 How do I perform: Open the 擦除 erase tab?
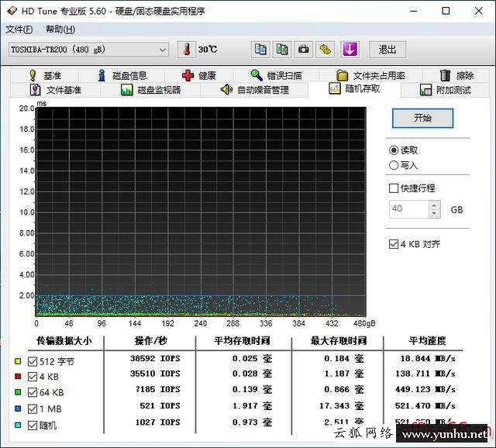pos(456,76)
